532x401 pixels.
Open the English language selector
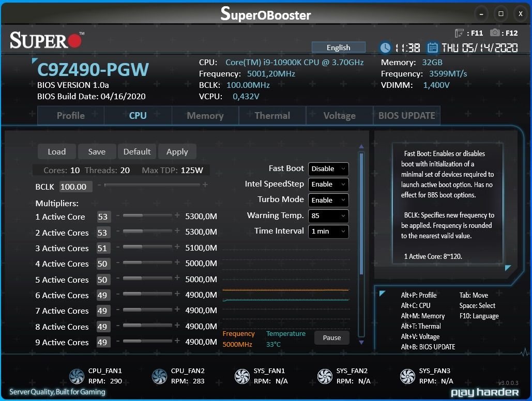[x=338, y=47]
